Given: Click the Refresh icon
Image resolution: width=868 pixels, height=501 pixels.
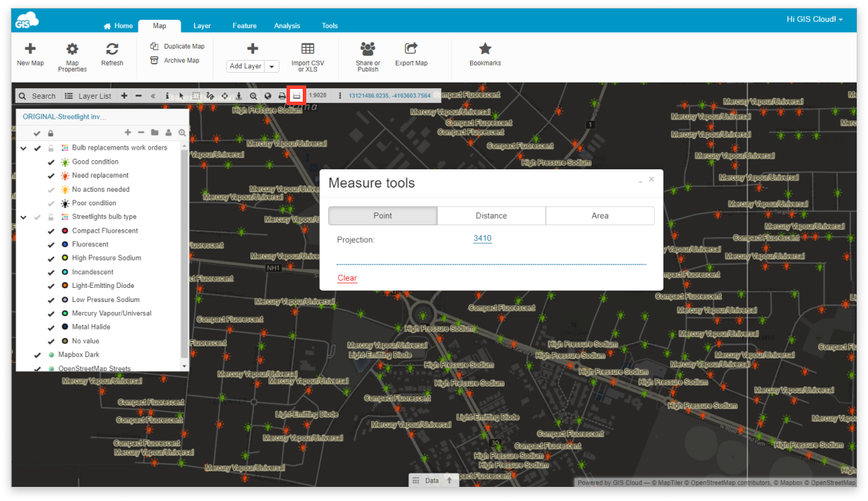Looking at the screenshot, I should [112, 56].
